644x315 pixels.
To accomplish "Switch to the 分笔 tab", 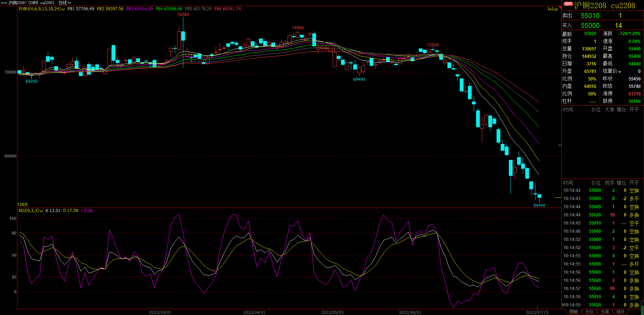I will [x=605, y=312].
